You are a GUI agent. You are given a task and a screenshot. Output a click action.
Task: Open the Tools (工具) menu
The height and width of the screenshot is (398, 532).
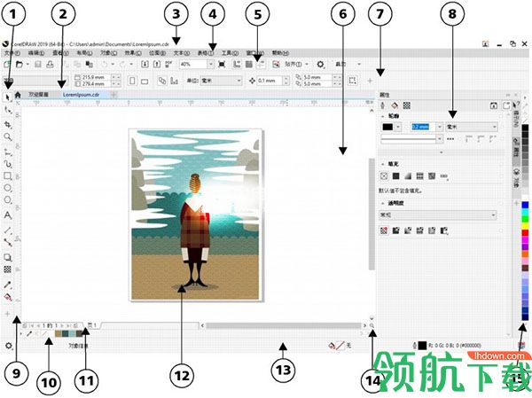pos(230,53)
